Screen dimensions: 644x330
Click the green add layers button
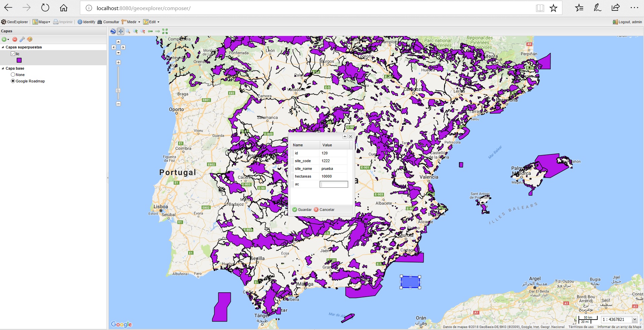click(x=4, y=39)
